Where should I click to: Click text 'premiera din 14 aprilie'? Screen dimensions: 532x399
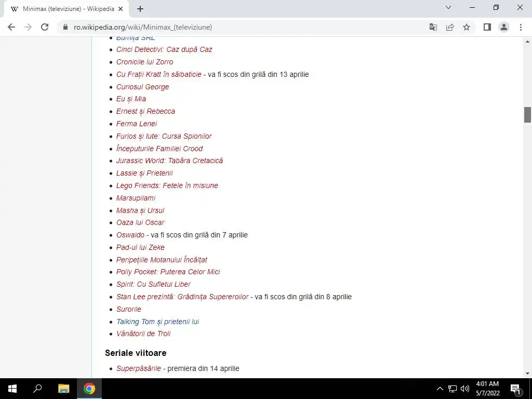(x=203, y=368)
